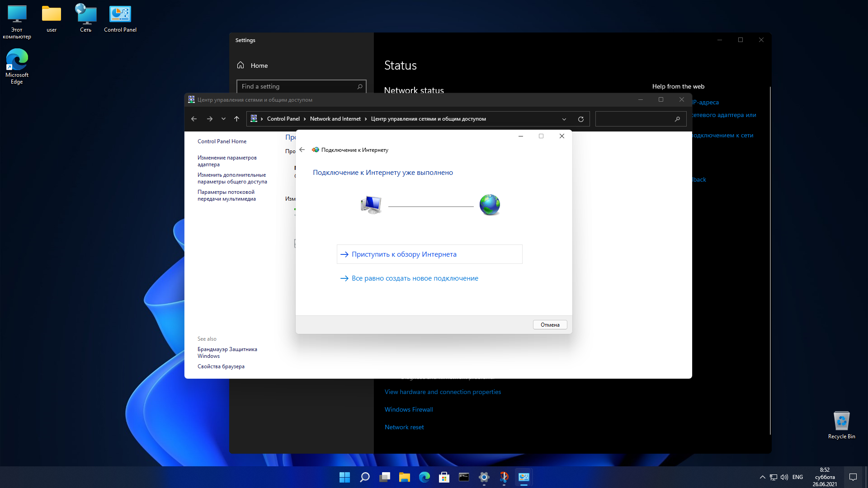Launch the Command Prompt taskbar icon
The width and height of the screenshot is (868, 488).
point(464,477)
